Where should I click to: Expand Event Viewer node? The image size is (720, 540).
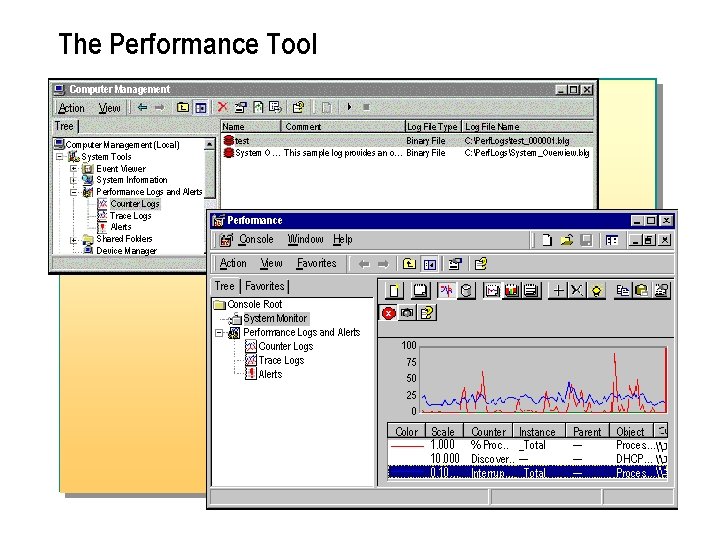click(x=73, y=169)
